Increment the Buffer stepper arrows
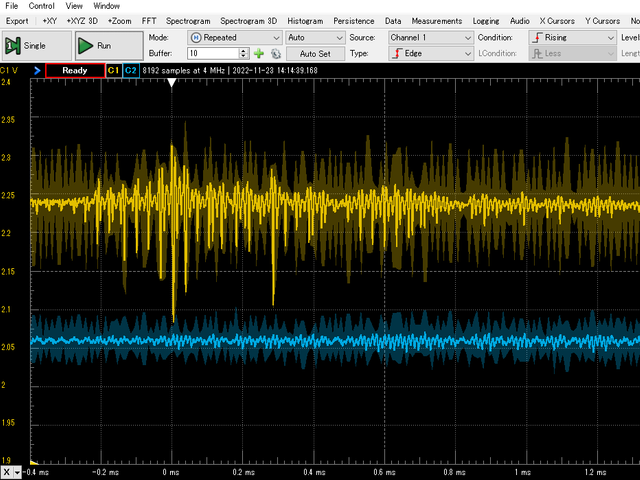The image size is (640, 480). (244, 51)
